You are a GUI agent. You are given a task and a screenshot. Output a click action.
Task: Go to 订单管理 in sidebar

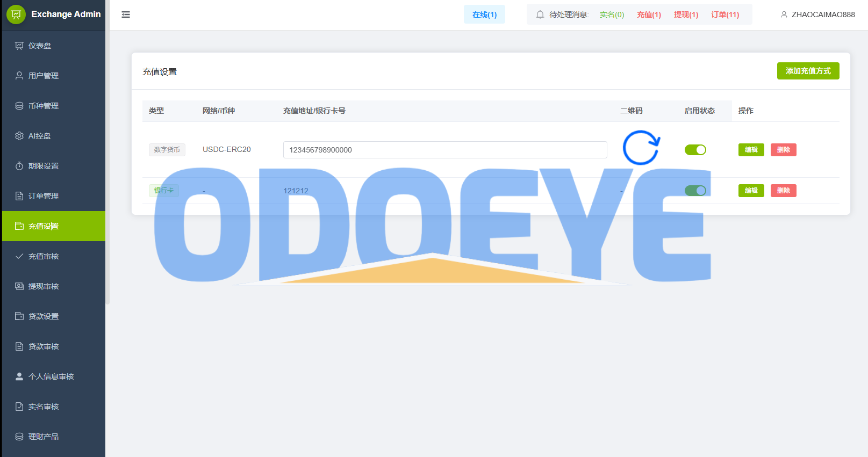44,196
